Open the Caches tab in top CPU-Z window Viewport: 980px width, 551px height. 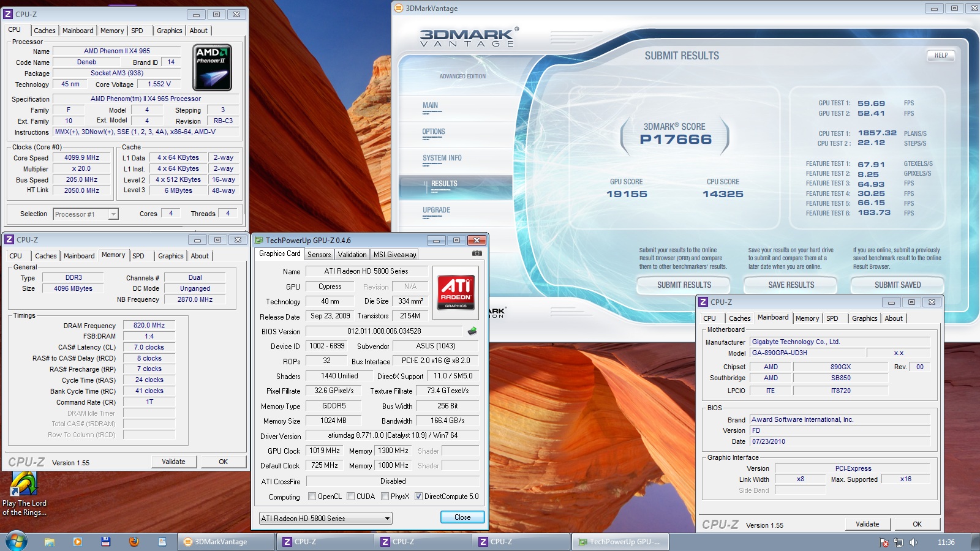point(44,31)
